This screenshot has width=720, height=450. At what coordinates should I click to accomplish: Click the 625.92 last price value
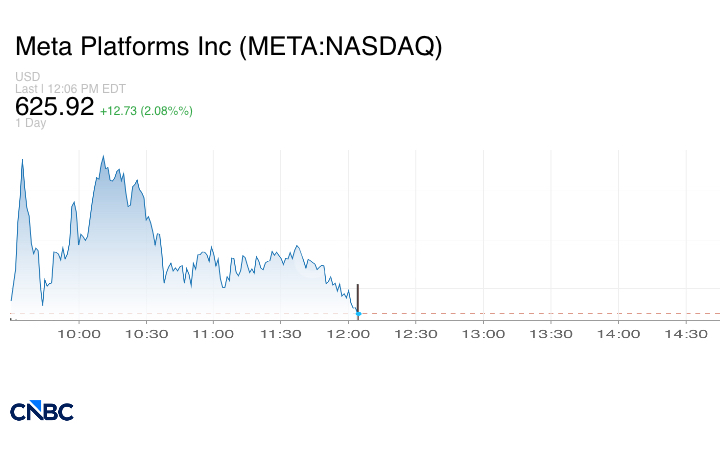pyautogui.click(x=55, y=107)
